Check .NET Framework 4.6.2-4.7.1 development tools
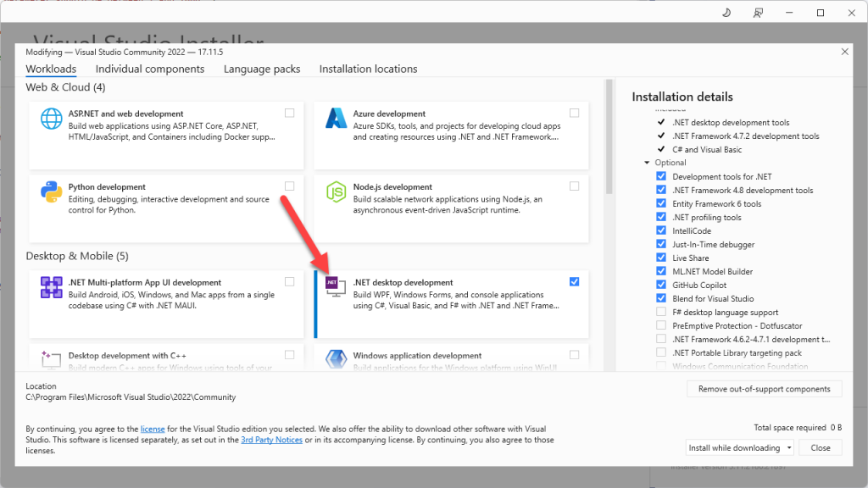This screenshot has width=868, height=488. pyautogui.click(x=661, y=339)
